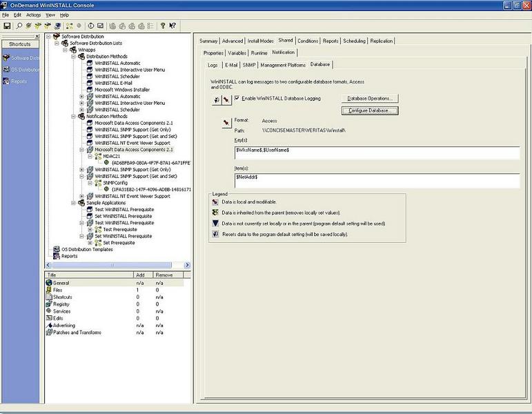Viewport: 532px width, 414px height.
Task: Select the General row globe icon
Action: pos(49,283)
